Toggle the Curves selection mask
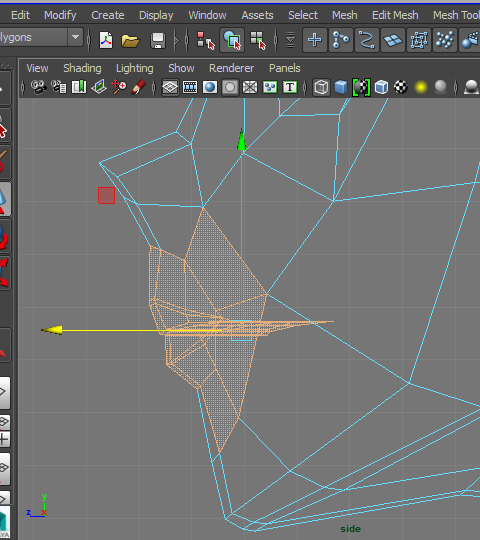Image resolution: width=480 pixels, height=540 pixels. tap(366, 40)
